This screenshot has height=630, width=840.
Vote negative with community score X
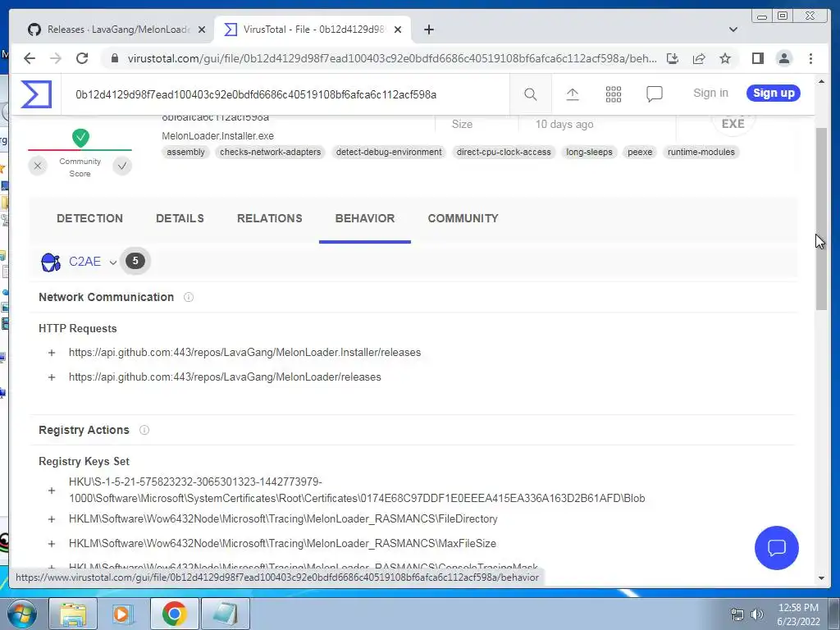tap(38, 166)
